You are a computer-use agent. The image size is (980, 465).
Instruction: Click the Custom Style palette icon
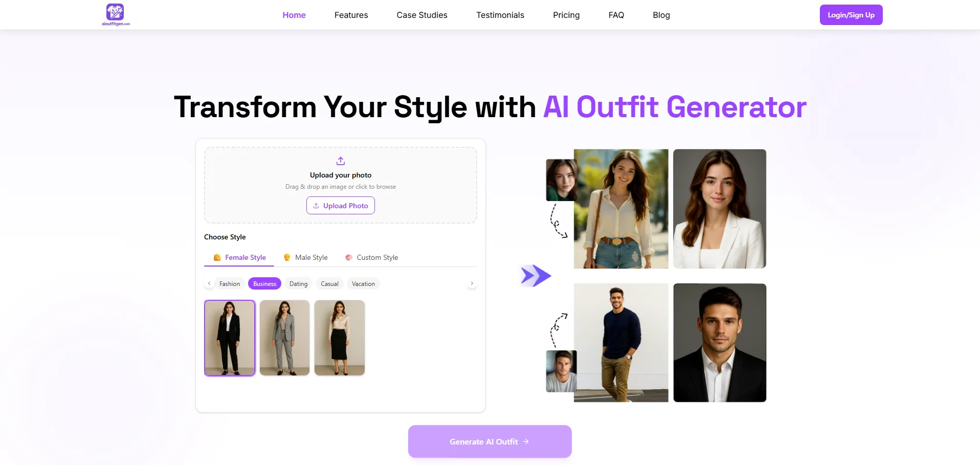(348, 257)
